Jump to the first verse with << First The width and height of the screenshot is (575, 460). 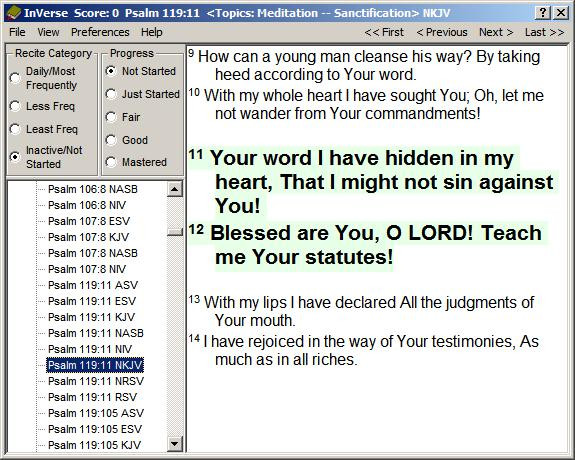tap(384, 32)
